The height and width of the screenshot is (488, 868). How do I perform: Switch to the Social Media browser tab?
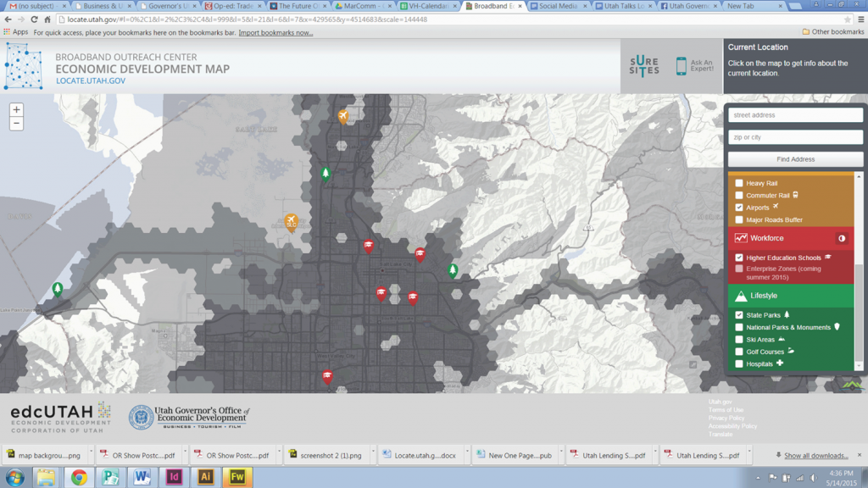[558, 6]
